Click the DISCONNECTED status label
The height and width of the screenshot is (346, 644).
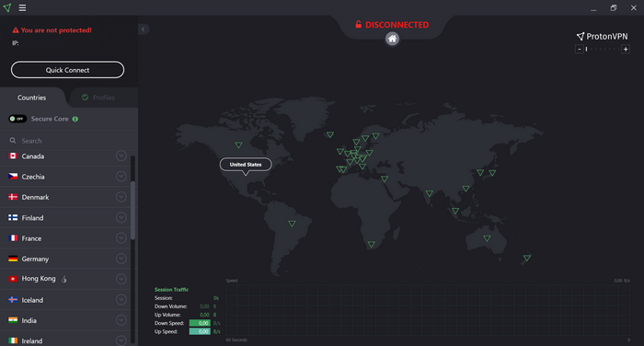392,25
